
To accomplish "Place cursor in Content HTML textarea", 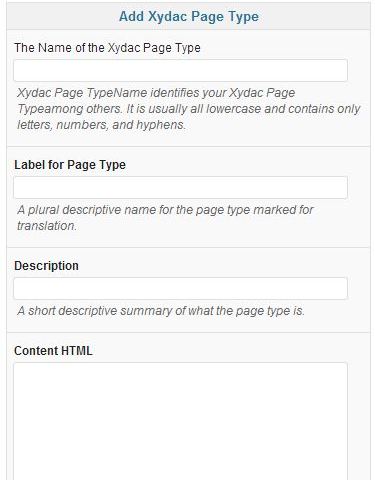I will (x=180, y=421).
